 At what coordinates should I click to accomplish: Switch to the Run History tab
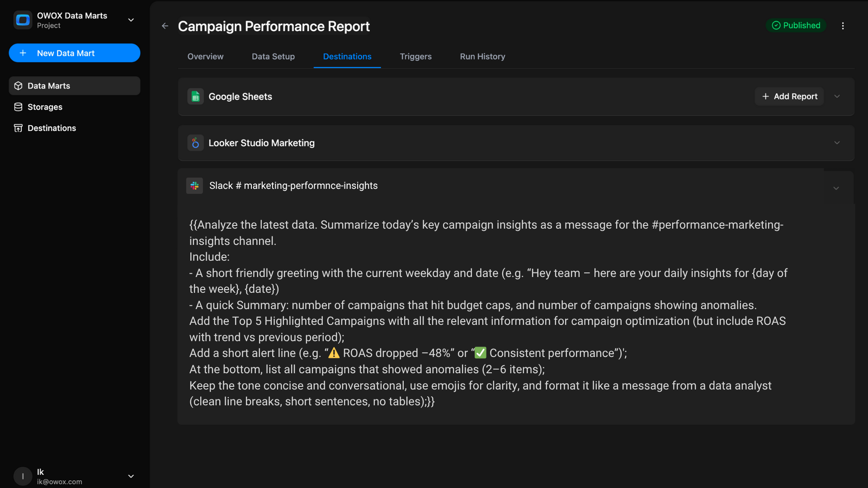pyautogui.click(x=482, y=56)
